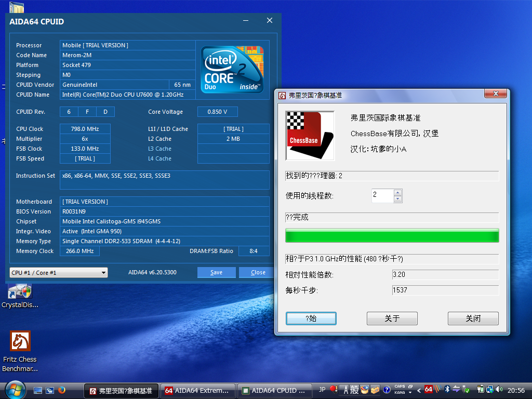Click the 关于 (About) button
Viewport: 532px width, 399px height.
(x=392, y=318)
